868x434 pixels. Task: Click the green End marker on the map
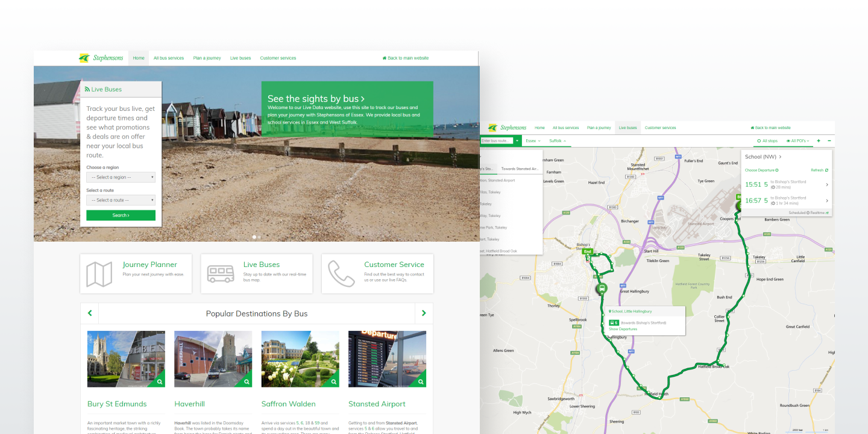click(x=587, y=251)
